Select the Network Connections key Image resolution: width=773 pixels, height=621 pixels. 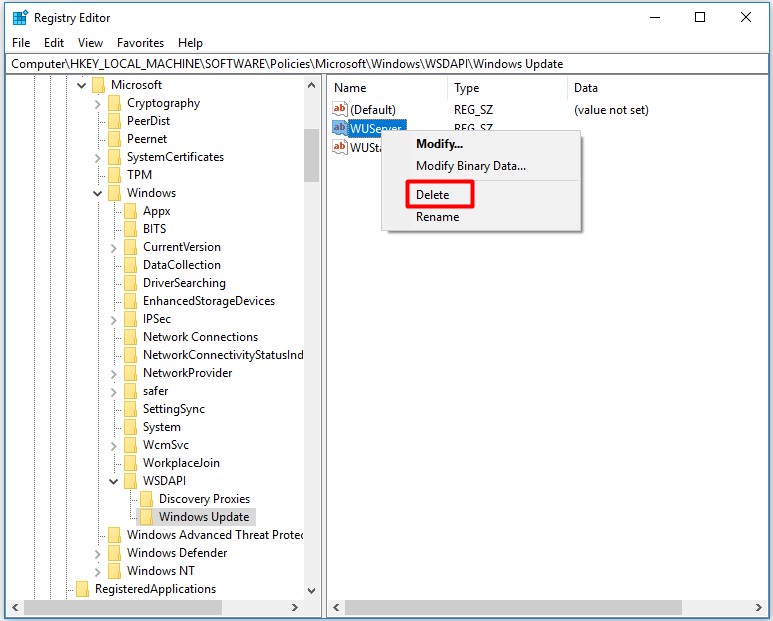[201, 337]
